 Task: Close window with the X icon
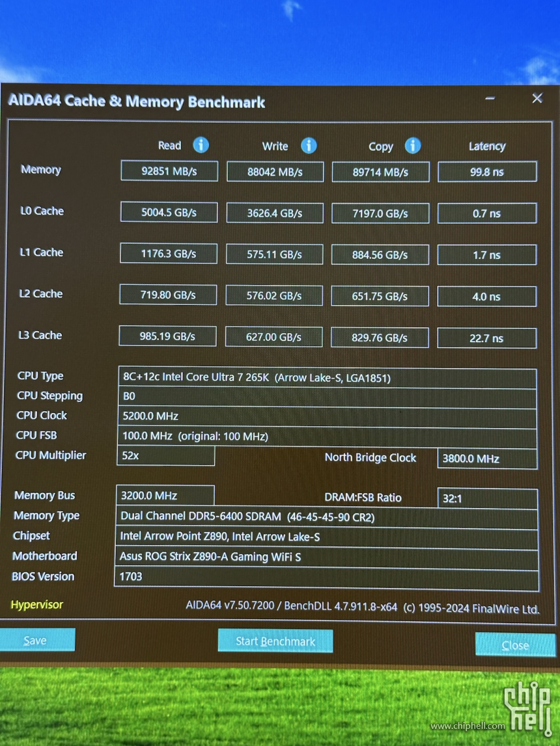(x=537, y=98)
